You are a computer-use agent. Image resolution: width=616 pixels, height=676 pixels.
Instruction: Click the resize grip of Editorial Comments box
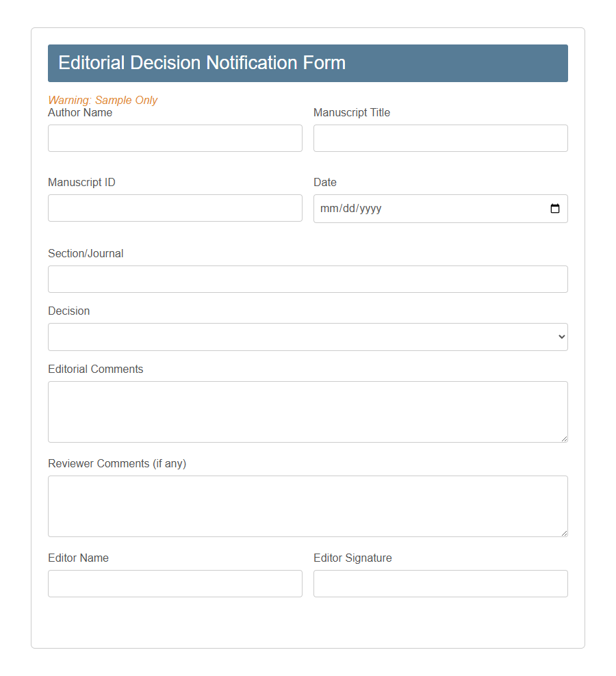point(564,439)
